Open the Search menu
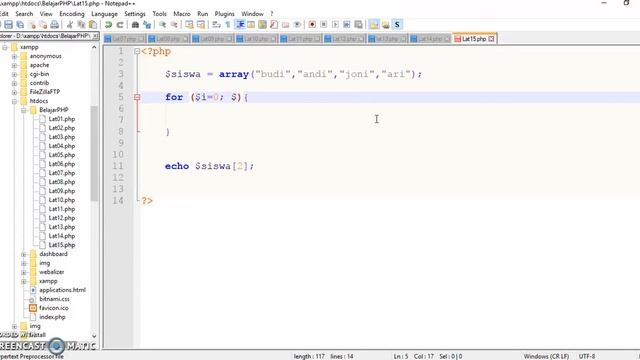 pyautogui.click(x=24, y=14)
